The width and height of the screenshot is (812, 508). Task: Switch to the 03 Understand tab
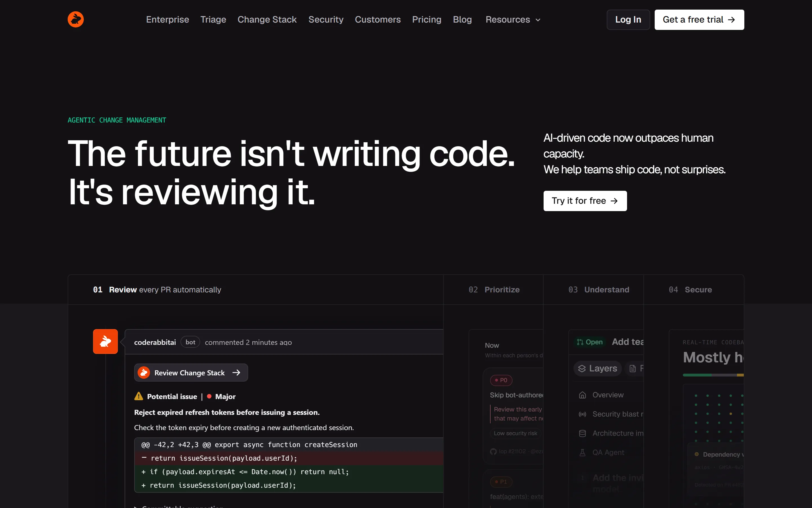(593, 290)
